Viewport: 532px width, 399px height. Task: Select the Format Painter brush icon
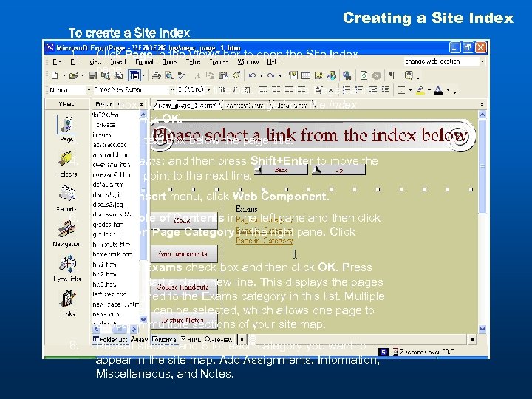click(236, 75)
